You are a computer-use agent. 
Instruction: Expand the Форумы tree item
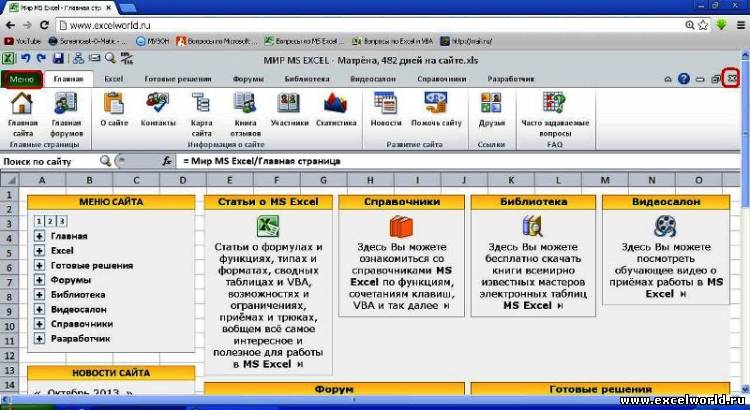[x=39, y=280]
